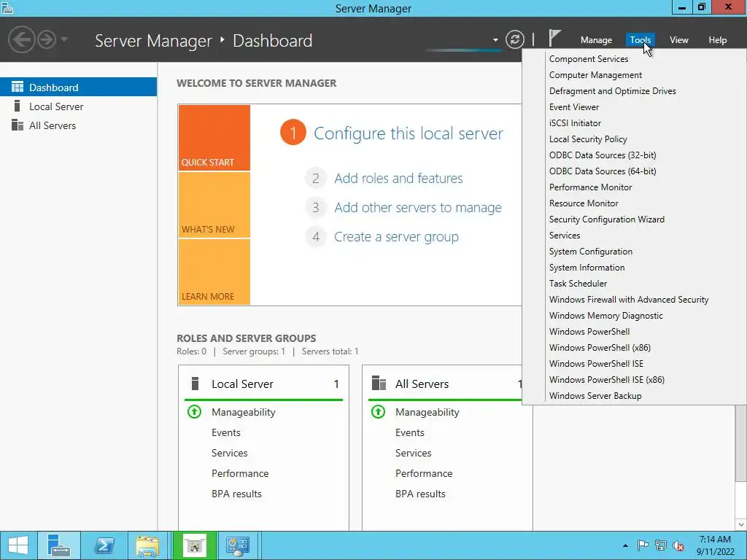
Task: Click the back navigation arrow
Action: [21, 39]
